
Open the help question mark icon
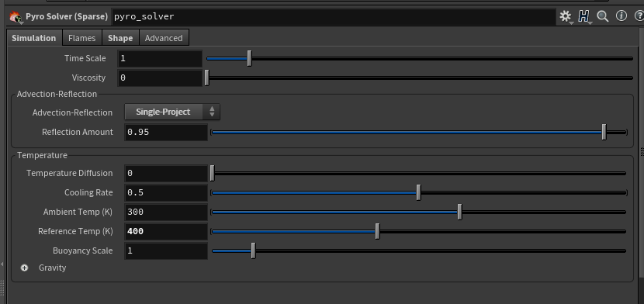639,16
